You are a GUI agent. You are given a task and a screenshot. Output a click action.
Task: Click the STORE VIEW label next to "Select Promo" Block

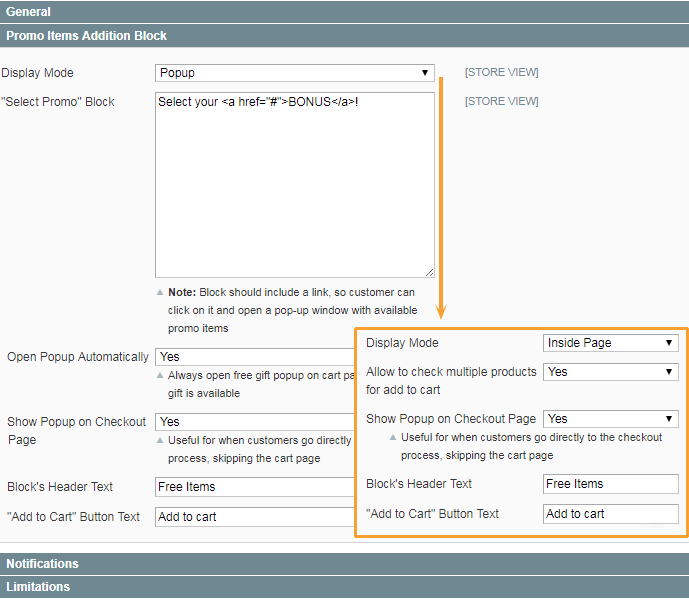pos(501,102)
